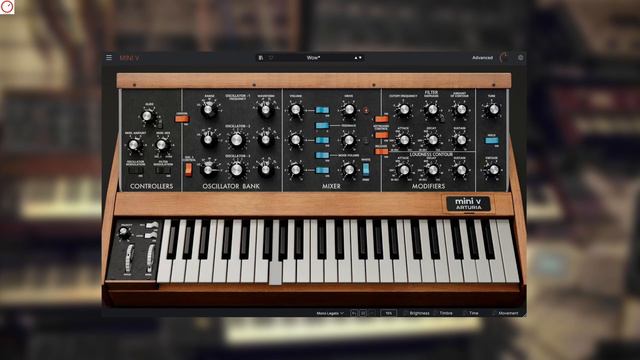Click the Mod Mix knob in Controllers

coord(162,145)
